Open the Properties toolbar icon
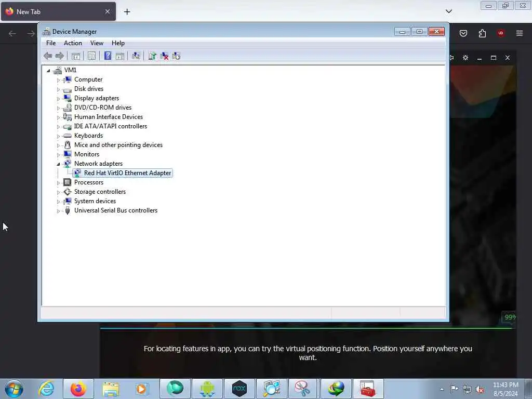 pos(91,56)
